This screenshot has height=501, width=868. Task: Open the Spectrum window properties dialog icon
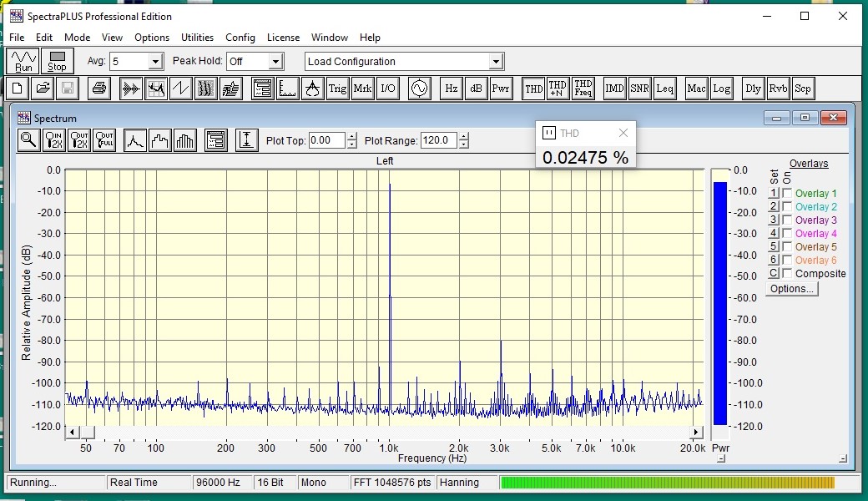pyautogui.click(x=216, y=140)
